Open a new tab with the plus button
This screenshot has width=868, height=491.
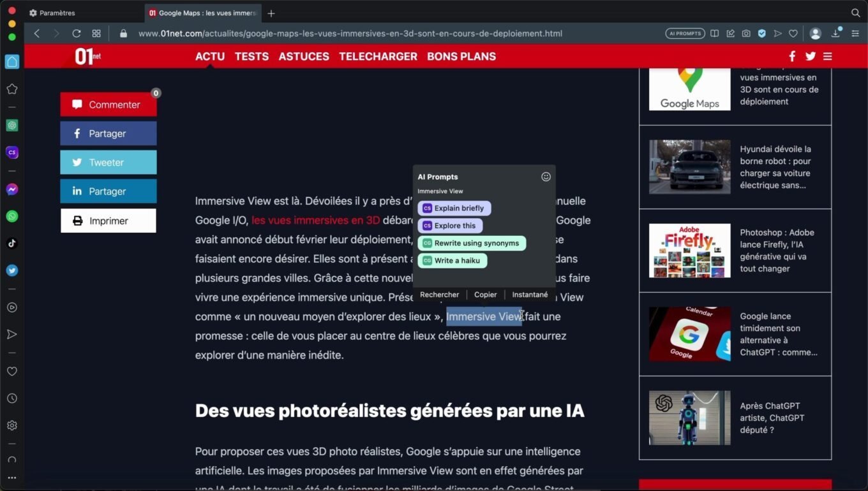pyautogui.click(x=271, y=13)
